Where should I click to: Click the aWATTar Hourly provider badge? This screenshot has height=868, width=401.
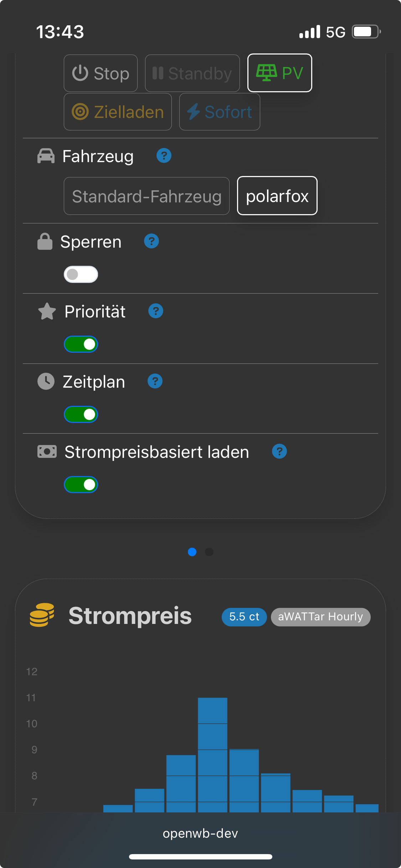point(320,617)
